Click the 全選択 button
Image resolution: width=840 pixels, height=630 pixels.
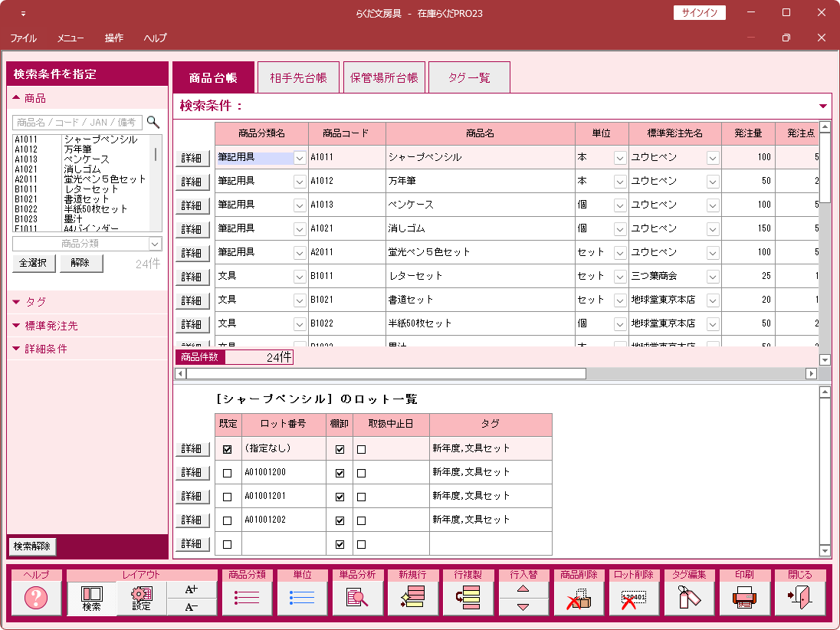(33, 263)
